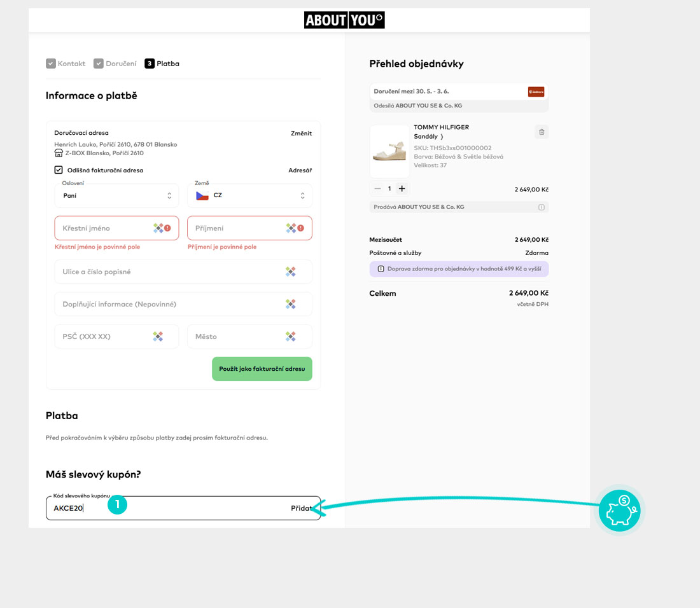Click autofill icon in Doplňující informace field
The image size is (700, 608).
(291, 304)
